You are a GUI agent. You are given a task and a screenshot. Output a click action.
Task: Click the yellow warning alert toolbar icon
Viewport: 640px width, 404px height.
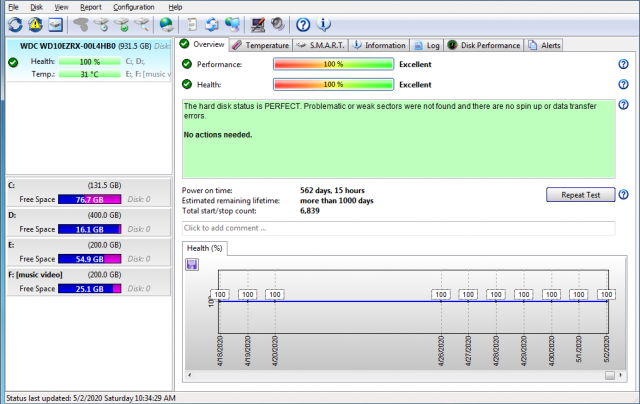(x=35, y=24)
